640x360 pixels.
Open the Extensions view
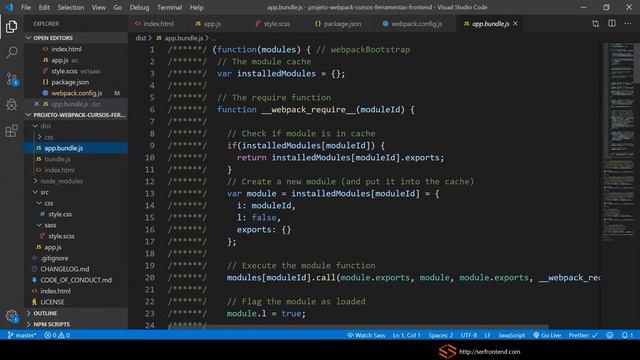11,131
